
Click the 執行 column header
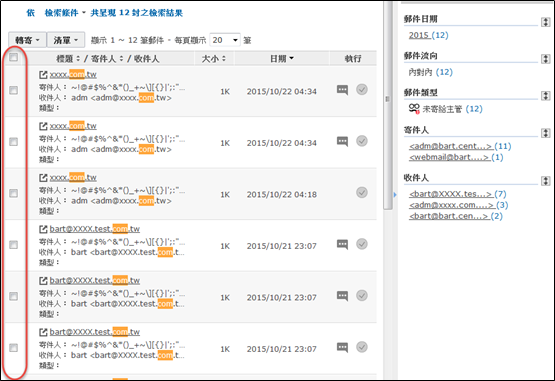click(x=353, y=59)
